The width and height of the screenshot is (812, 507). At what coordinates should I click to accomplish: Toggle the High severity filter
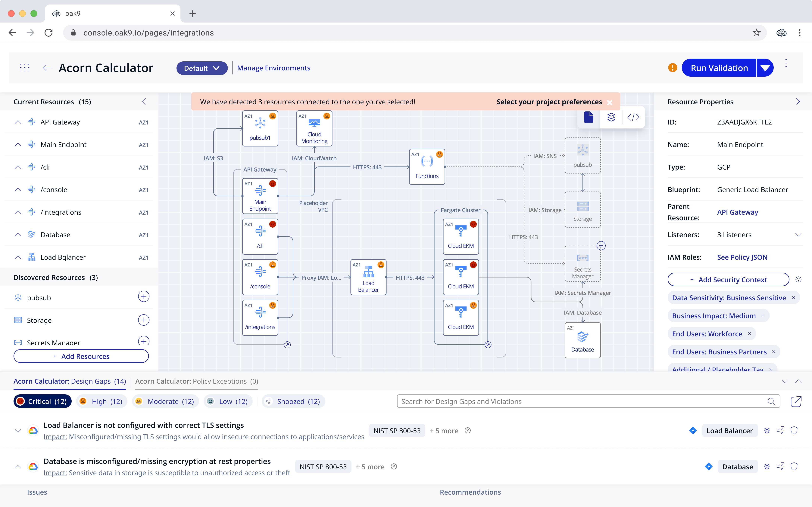102,401
